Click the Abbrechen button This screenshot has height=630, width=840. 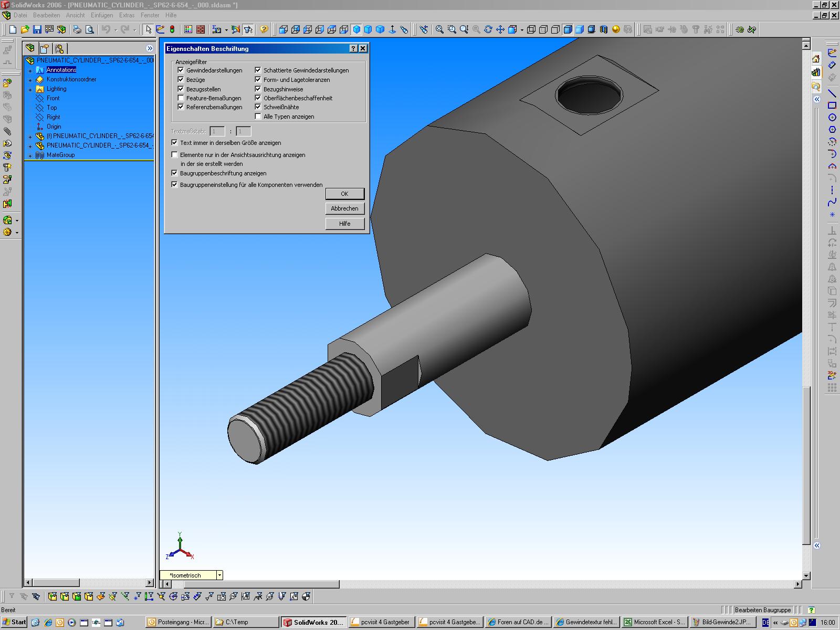pyautogui.click(x=344, y=208)
